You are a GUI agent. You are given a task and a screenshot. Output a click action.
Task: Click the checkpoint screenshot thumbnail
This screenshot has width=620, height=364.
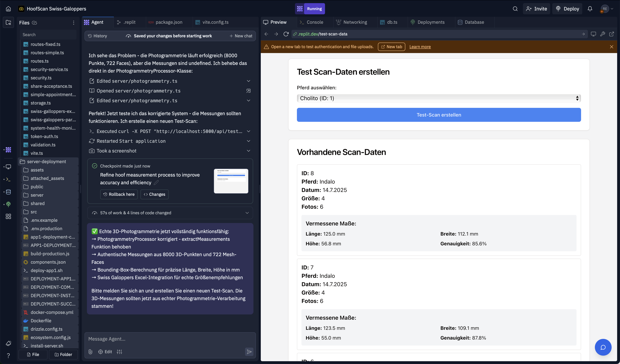pos(231,181)
